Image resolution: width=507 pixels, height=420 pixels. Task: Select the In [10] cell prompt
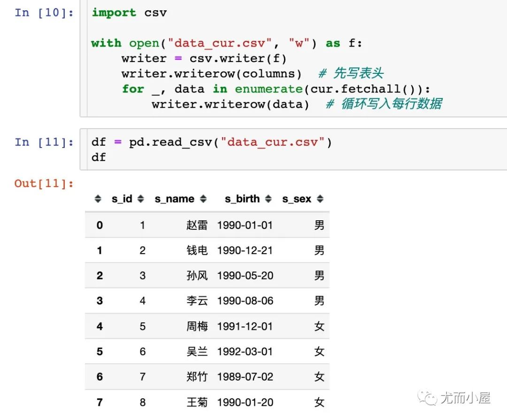[44, 13]
